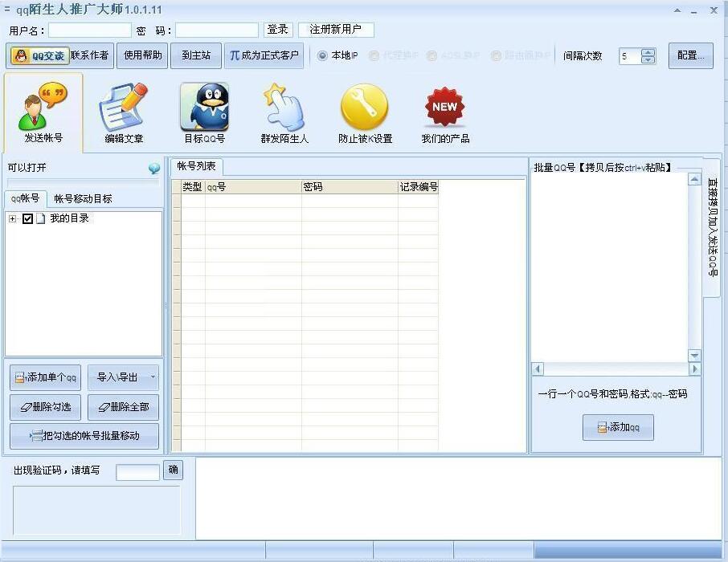
Task: Click the 删除勾选 button
Action: tap(46, 407)
